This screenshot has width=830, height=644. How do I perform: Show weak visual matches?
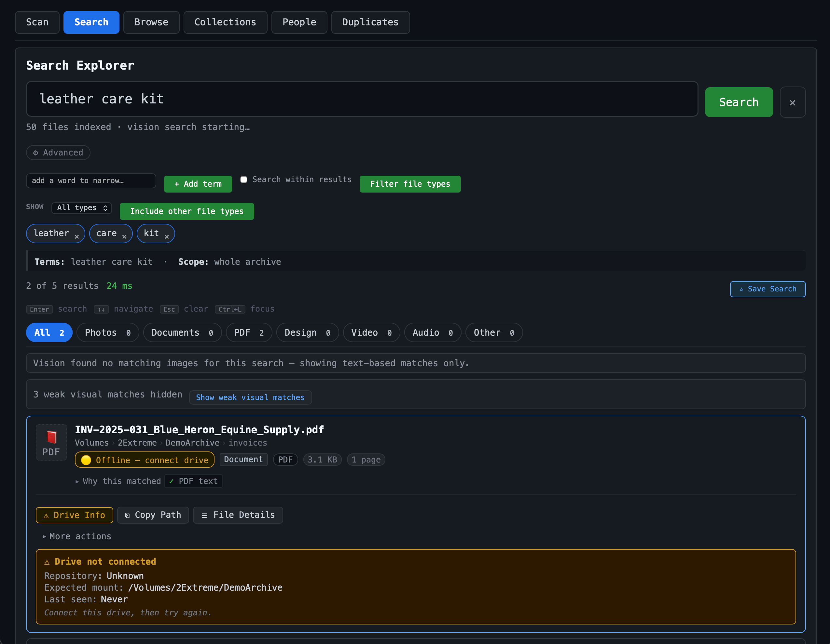click(x=250, y=397)
